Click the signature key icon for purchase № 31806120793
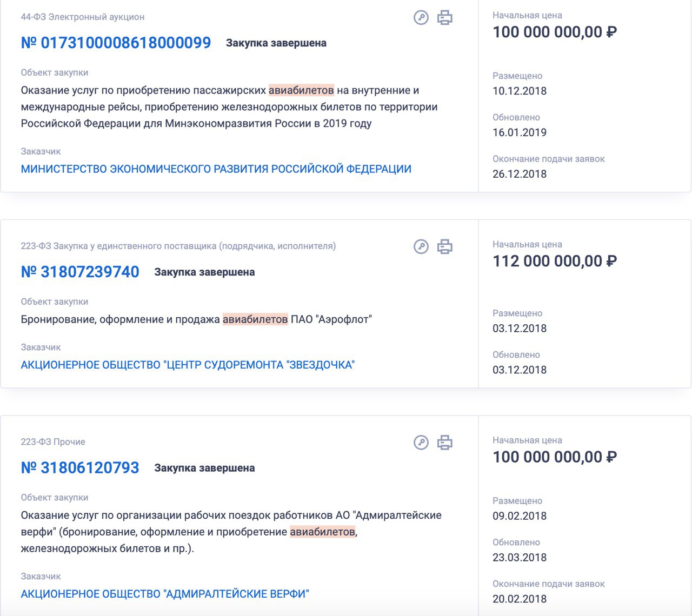Viewport: 692px width, 616px height. [421, 443]
